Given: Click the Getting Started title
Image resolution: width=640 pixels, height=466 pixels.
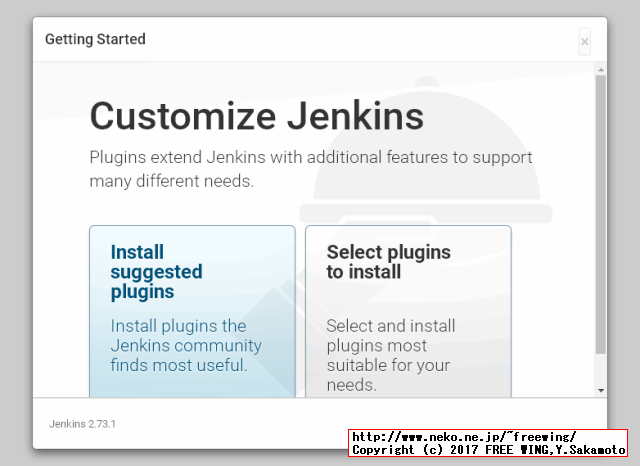Looking at the screenshot, I should pos(95,39).
